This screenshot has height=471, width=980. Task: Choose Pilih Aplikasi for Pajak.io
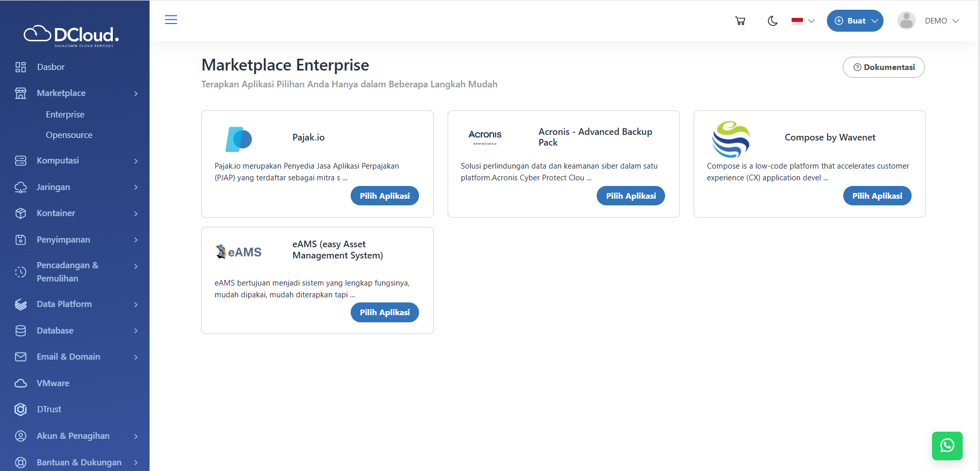pos(384,196)
